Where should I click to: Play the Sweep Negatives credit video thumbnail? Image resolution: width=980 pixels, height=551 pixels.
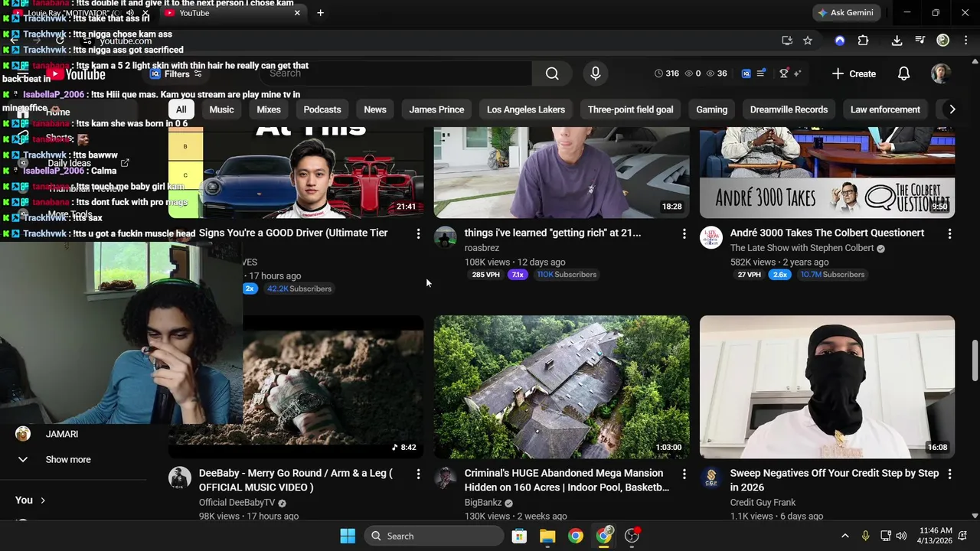(827, 387)
